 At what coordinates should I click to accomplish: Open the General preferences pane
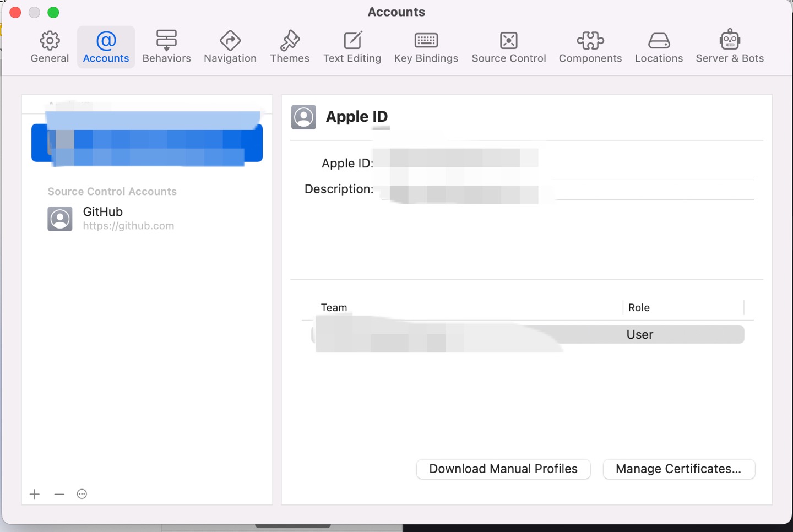pos(50,47)
